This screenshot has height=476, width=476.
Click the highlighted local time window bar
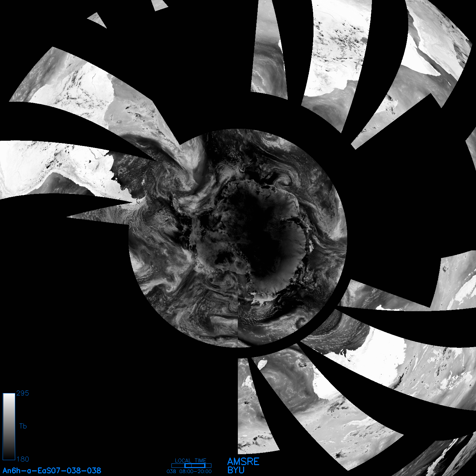click(195, 465)
